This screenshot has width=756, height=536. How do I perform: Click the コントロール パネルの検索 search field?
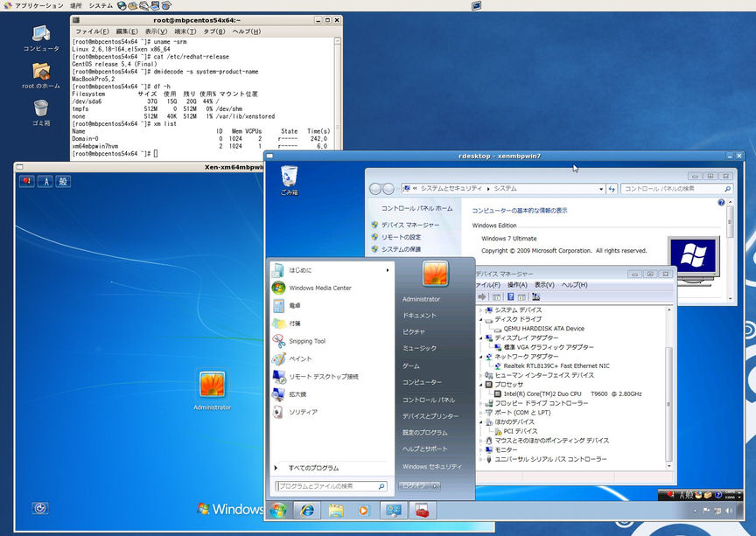click(x=676, y=189)
